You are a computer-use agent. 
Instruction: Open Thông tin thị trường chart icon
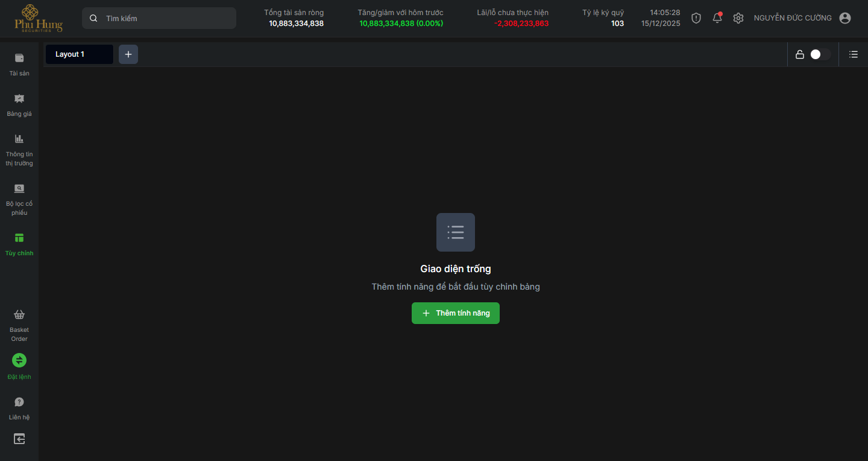(x=19, y=139)
